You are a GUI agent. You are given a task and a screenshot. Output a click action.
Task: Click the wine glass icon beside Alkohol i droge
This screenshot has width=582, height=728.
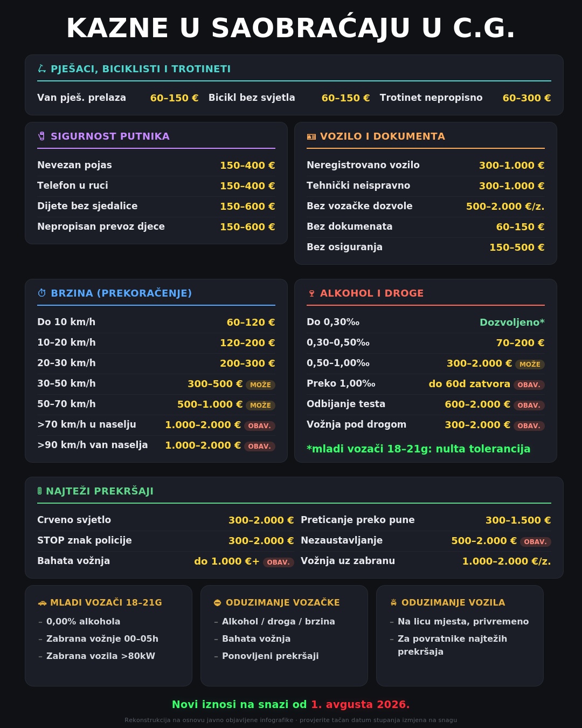(311, 293)
